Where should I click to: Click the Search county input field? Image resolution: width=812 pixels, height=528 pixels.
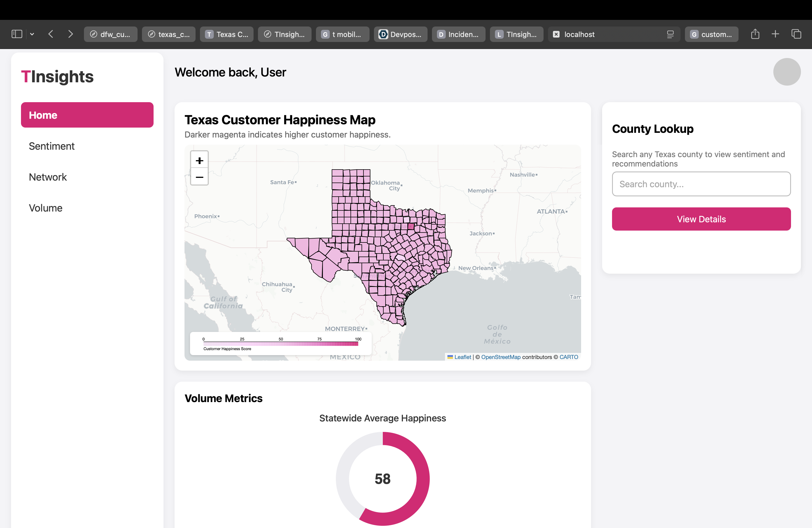coord(701,184)
